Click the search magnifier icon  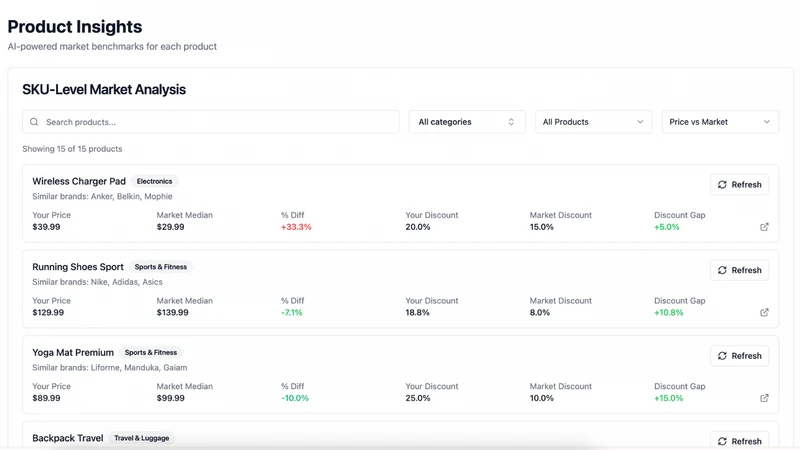pos(34,122)
